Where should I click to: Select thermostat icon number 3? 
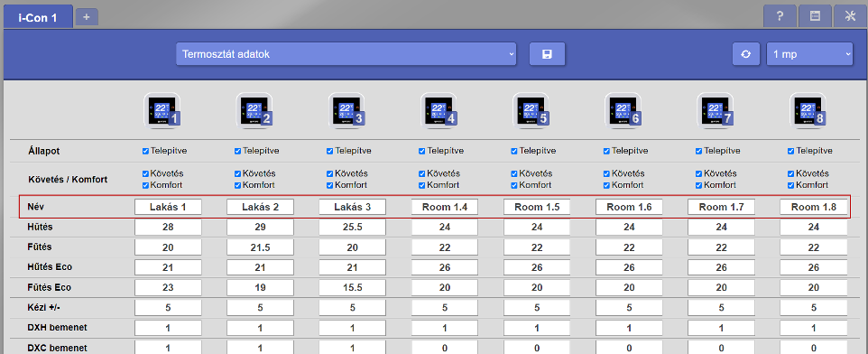[x=346, y=111]
